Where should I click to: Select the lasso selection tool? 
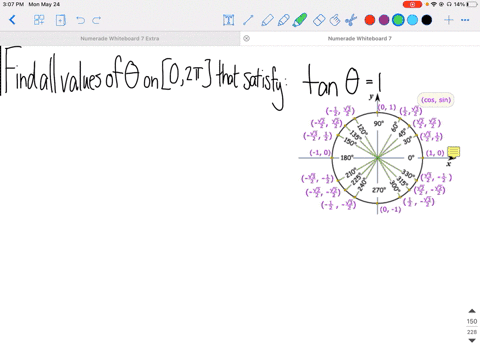pos(335,20)
